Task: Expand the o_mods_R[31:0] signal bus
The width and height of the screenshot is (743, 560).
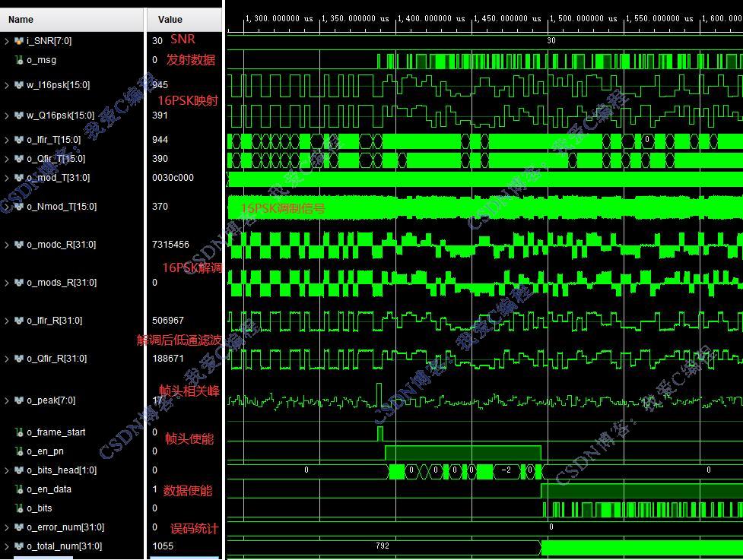Action: [7, 283]
